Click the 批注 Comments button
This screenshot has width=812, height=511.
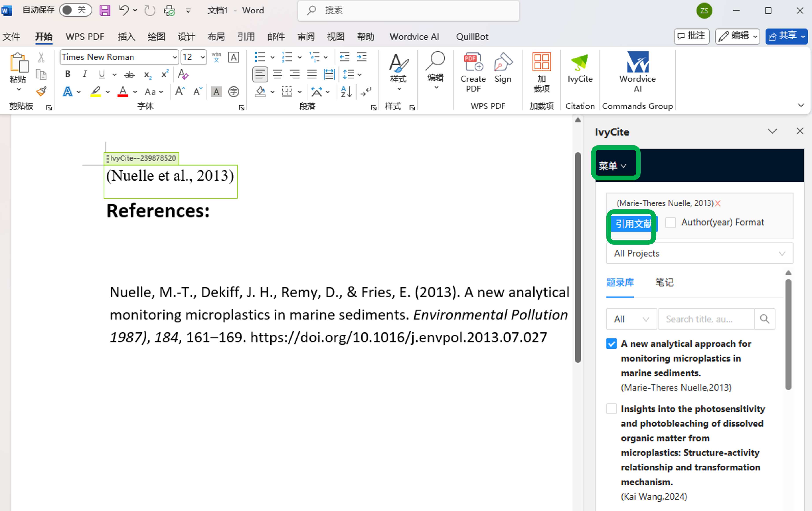(691, 36)
